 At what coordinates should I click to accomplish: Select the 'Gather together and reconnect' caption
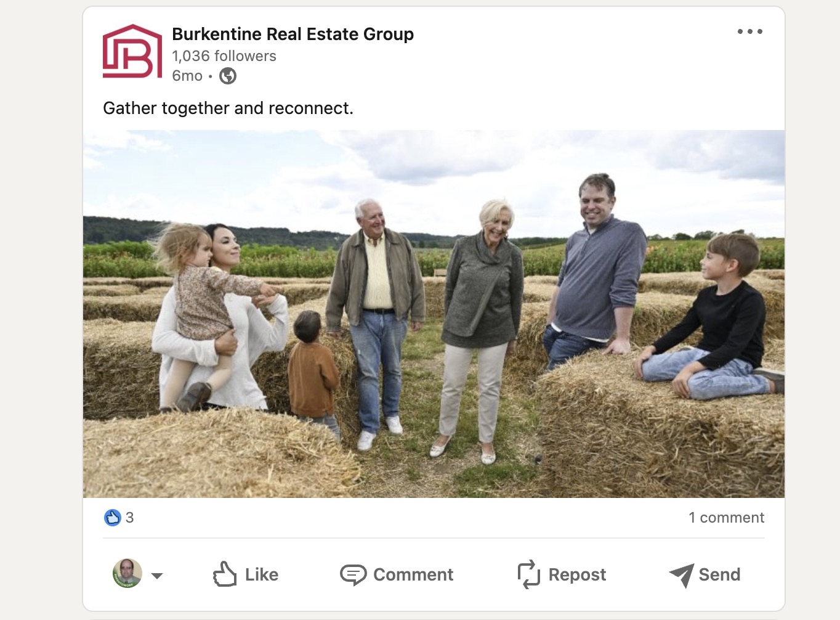pyautogui.click(x=228, y=108)
